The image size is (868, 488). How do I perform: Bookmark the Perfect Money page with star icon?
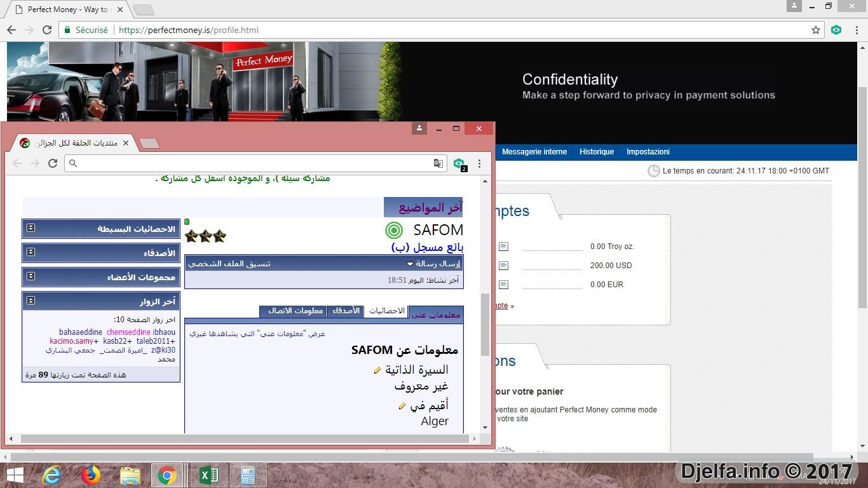[816, 30]
